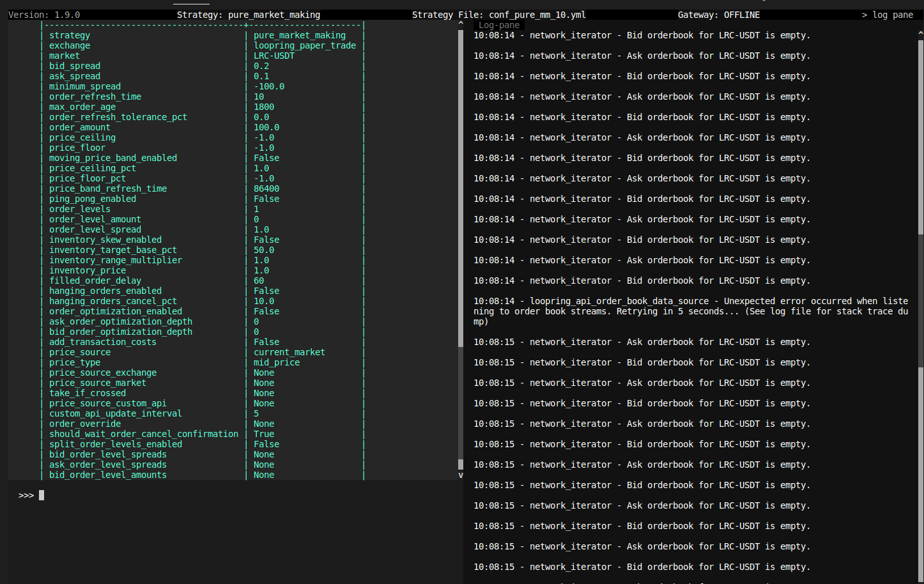924x584 pixels.
Task: Switch to the Log-pane tab
Action: pyautogui.click(x=499, y=24)
